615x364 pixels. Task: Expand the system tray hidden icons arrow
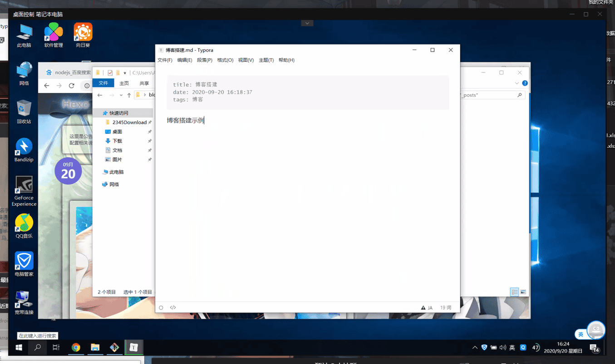point(475,348)
